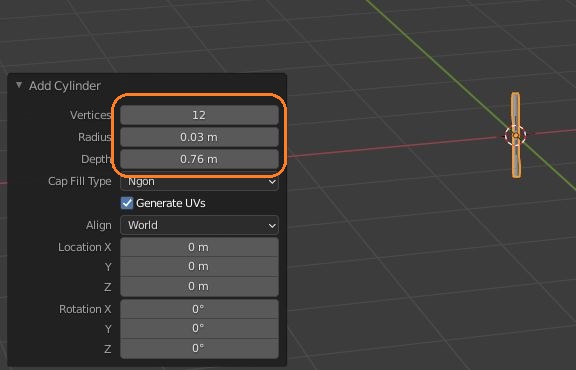This screenshot has height=370, width=576.
Task: Click the Depth field showing 0.76 m
Action: [x=199, y=159]
